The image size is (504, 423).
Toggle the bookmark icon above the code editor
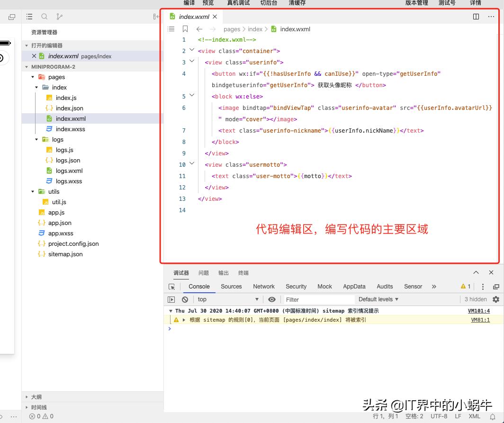tap(185, 29)
